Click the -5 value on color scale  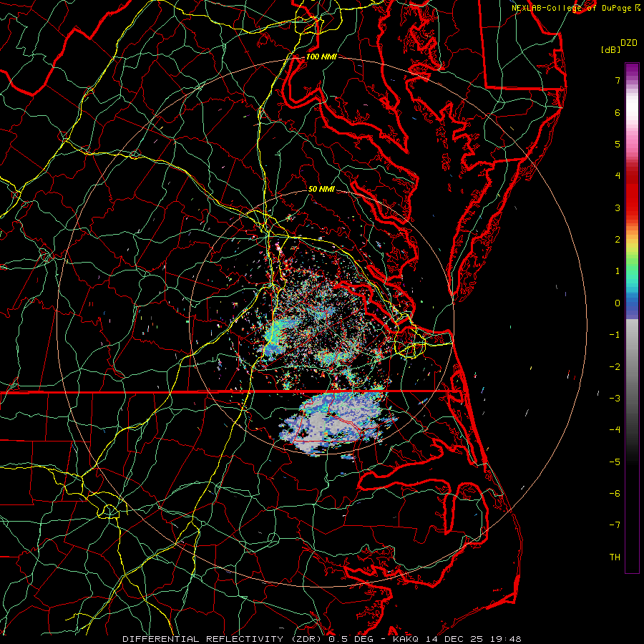(x=615, y=462)
